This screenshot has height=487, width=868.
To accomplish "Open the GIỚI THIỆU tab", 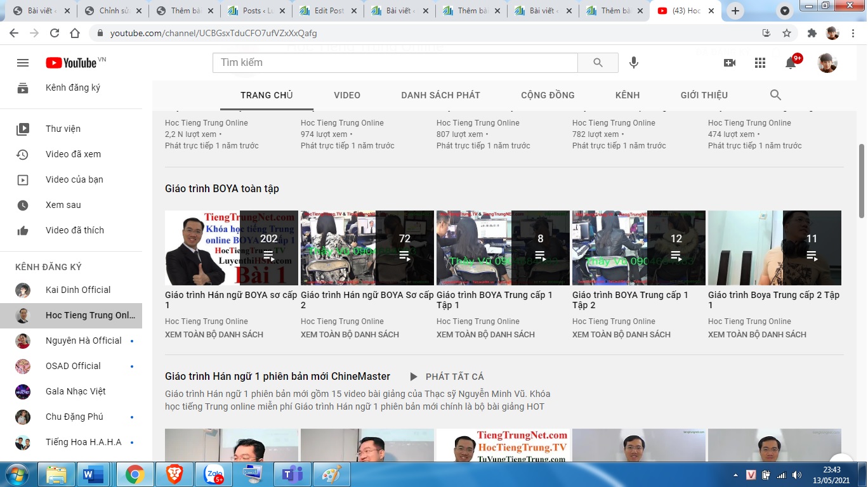I will pyautogui.click(x=704, y=95).
